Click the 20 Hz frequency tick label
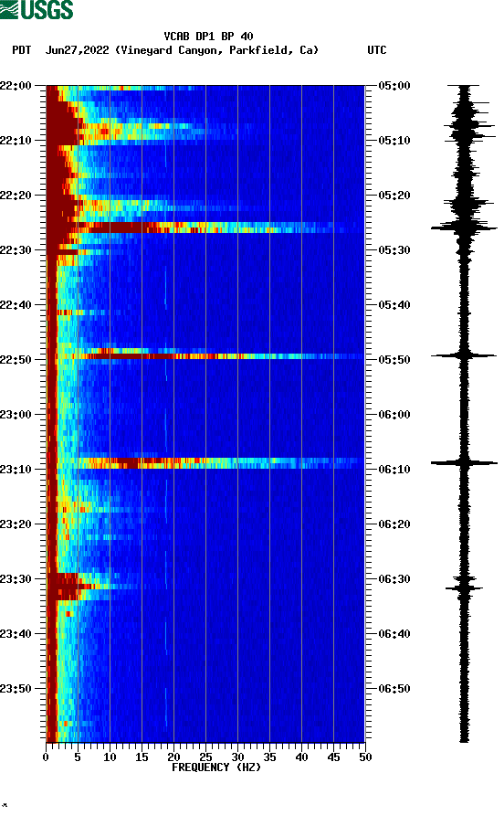Image resolution: width=504 pixels, height=815 pixels. click(173, 757)
